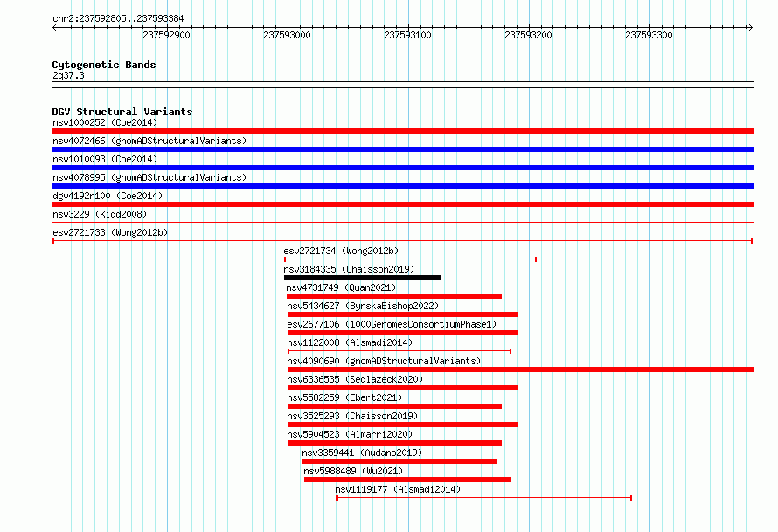The image size is (778, 532).
Task: Click nsv4072466 (gnomADStructuralVariants) label
Action: [x=149, y=141]
